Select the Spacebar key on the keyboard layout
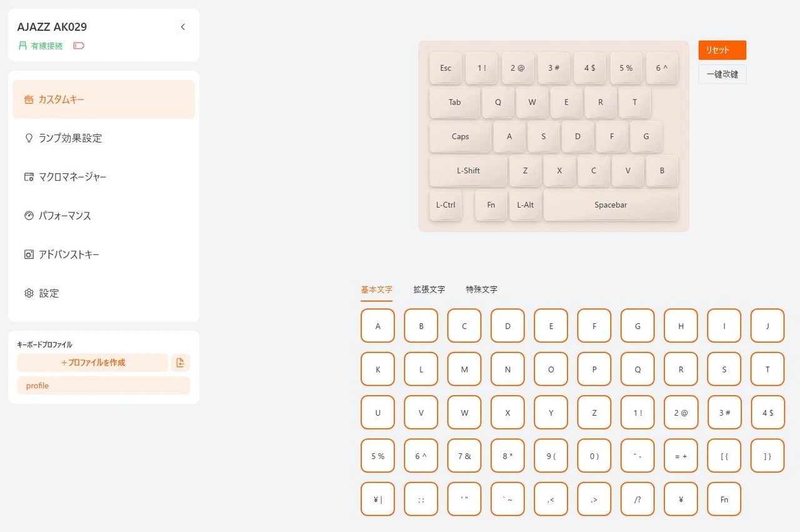This screenshot has width=800, height=532. pyautogui.click(x=610, y=205)
